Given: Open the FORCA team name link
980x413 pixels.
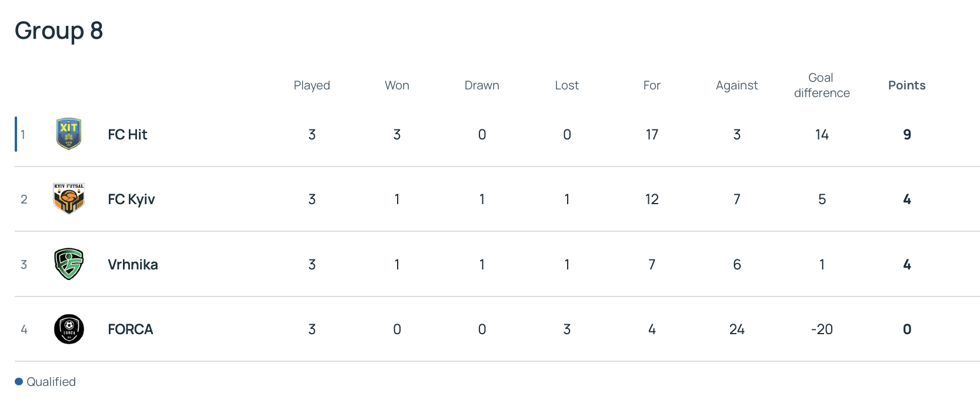Looking at the screenshot, I should 131,329.
